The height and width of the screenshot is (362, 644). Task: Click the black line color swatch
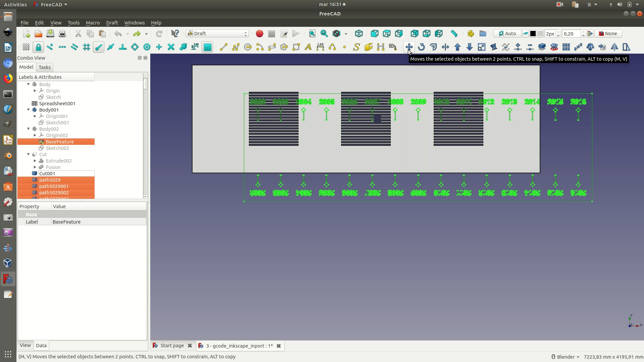click(x=533, y=34)
